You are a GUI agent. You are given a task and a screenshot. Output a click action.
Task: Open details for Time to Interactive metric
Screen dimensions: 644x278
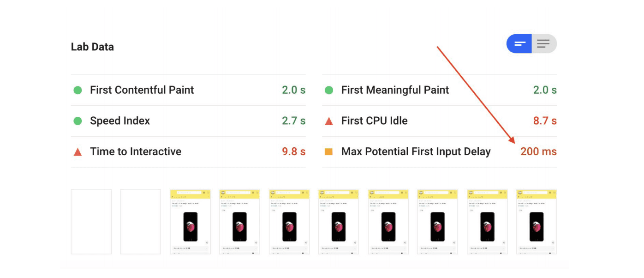[135, 151]
